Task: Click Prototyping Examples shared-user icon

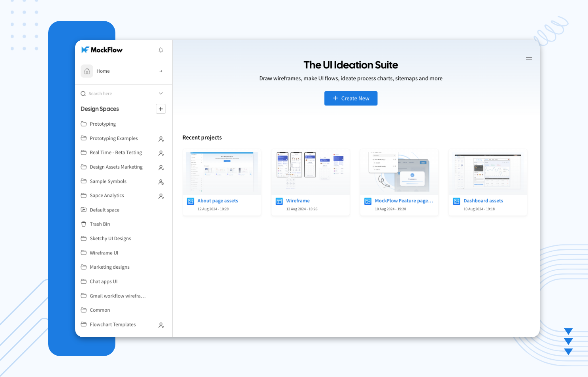Action: click(161, 139)
